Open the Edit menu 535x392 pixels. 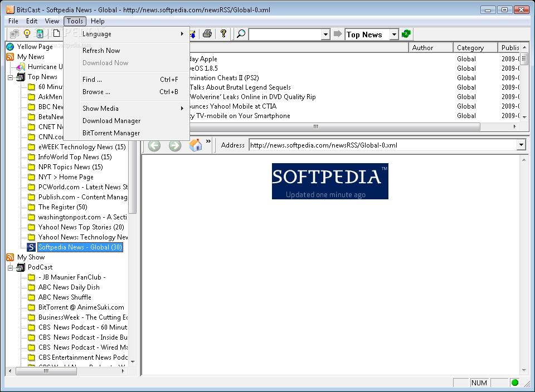tap(32, 21)
